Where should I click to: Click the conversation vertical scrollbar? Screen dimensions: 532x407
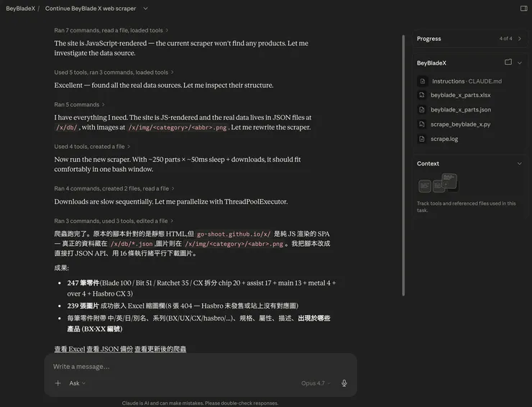[403, 165]
